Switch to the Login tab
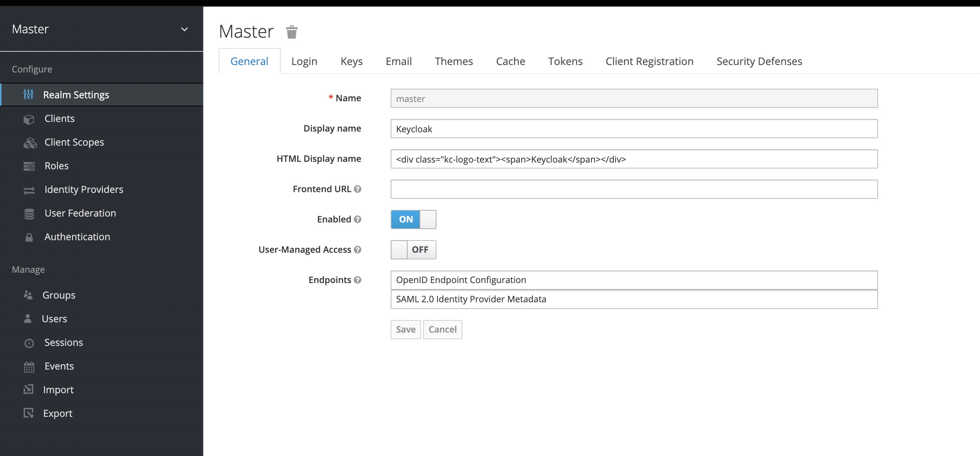The height and width of the screenshot is (456, 980). 304,61
